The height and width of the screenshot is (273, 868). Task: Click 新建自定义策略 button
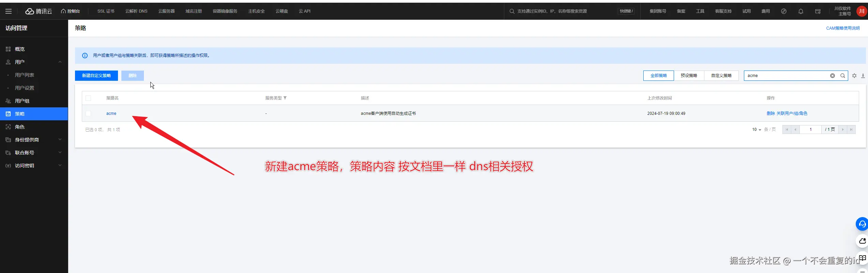[96, 76]
